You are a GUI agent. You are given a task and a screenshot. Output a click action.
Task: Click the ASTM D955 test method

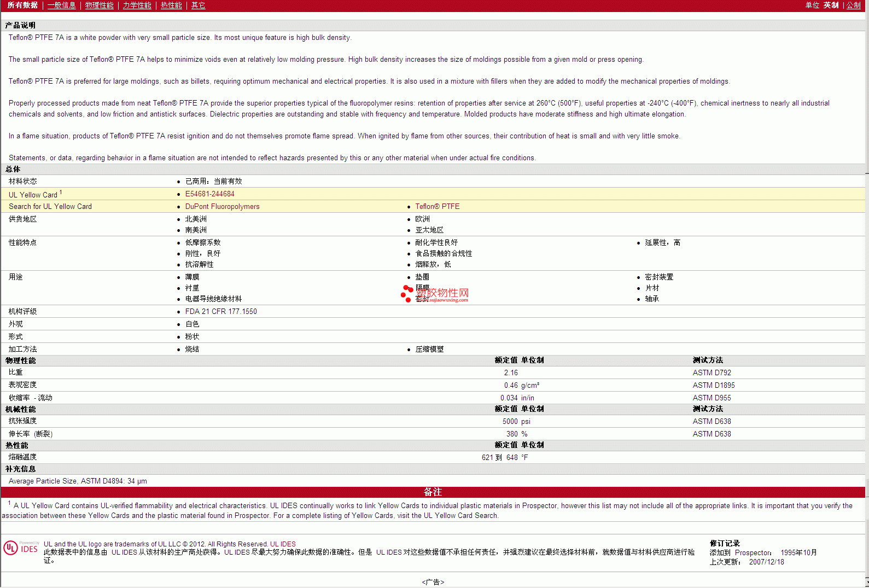712,398
